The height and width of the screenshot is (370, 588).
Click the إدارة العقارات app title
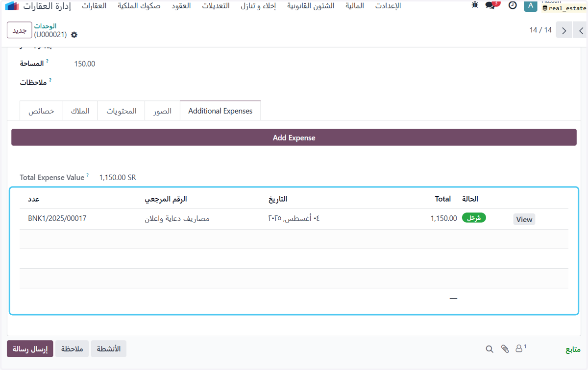pyautogui.click(x=47, y=6)
